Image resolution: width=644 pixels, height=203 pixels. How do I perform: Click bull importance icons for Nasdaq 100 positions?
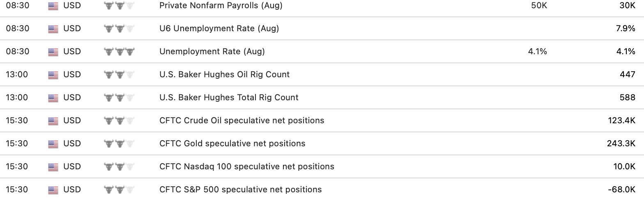pyautogui.click(x=120, y=167)
